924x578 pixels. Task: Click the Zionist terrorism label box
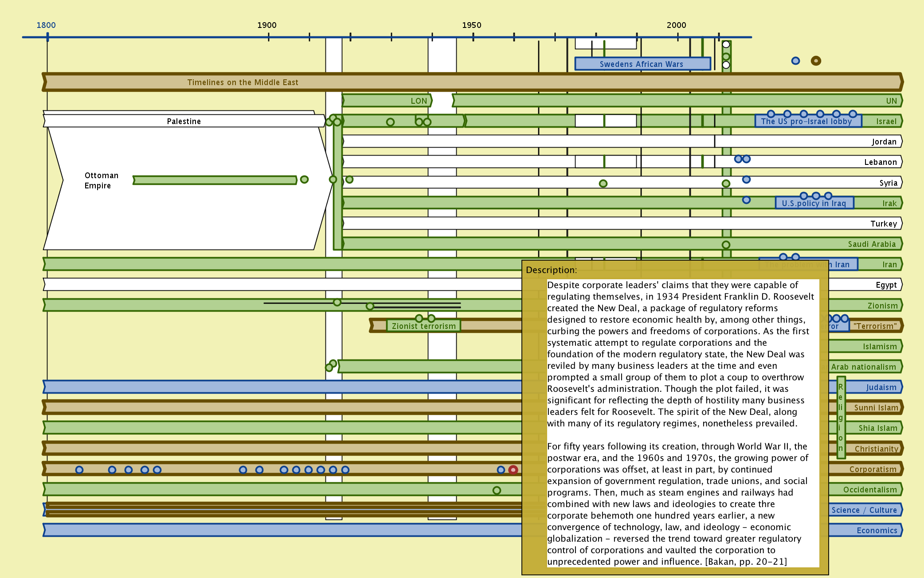tap(423, 326)
